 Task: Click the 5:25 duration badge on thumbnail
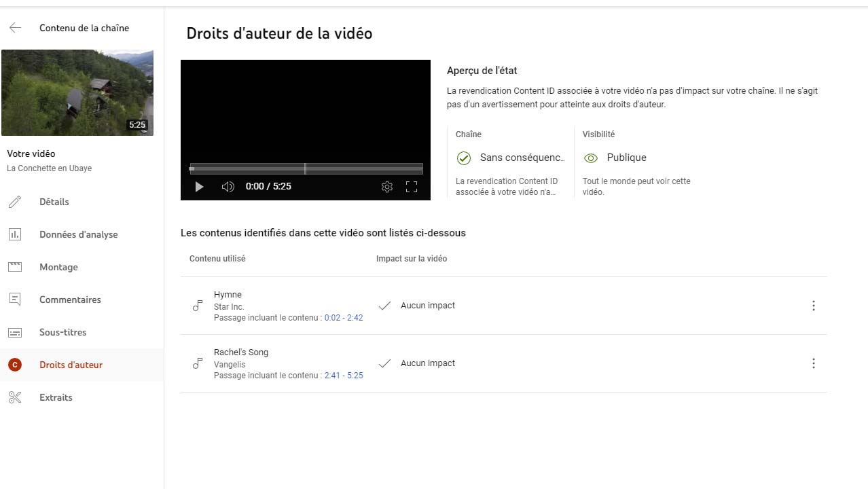(137, 125)
